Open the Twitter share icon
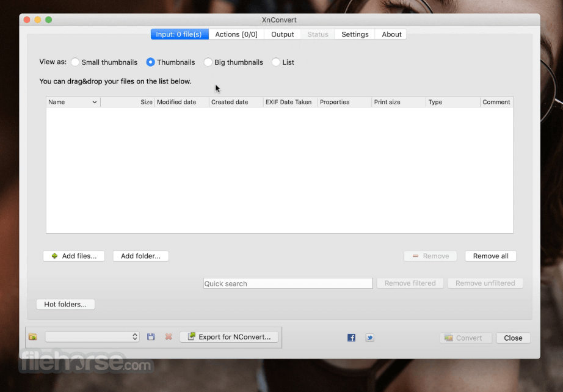The height and width of the screenshot is (392, 563). (370, 338)
